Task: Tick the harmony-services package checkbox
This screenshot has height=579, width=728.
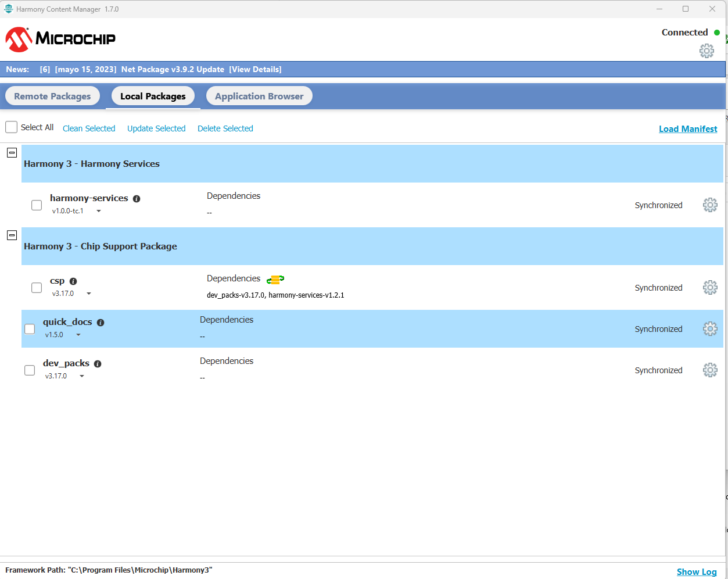Action: tap(37, 205)
